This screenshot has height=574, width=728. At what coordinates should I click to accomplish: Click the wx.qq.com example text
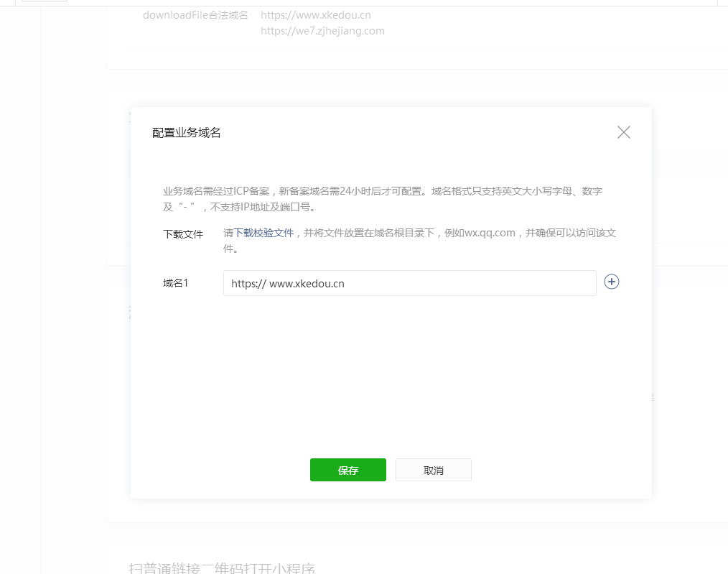click(491, 233)
